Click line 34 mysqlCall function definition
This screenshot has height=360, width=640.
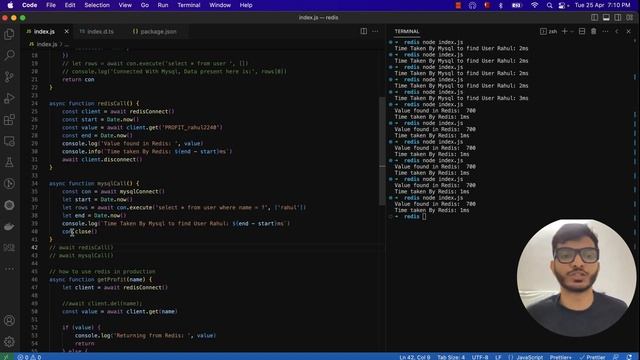(x=94, y=183)
